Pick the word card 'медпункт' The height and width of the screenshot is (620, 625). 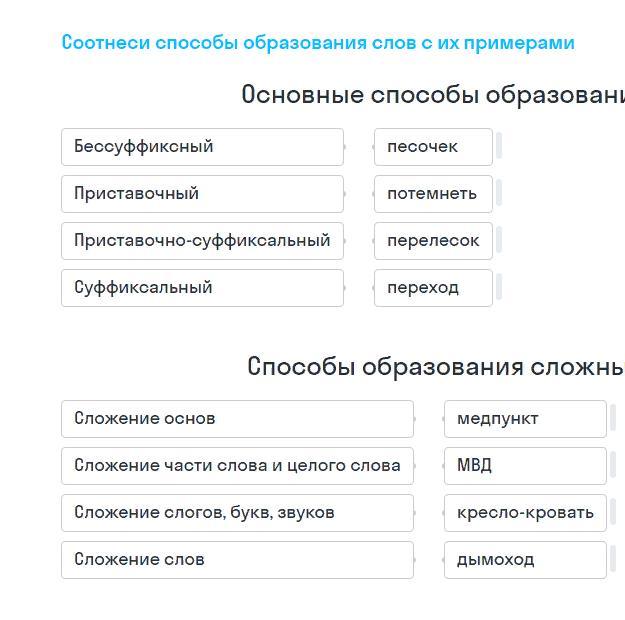[525, 419]
